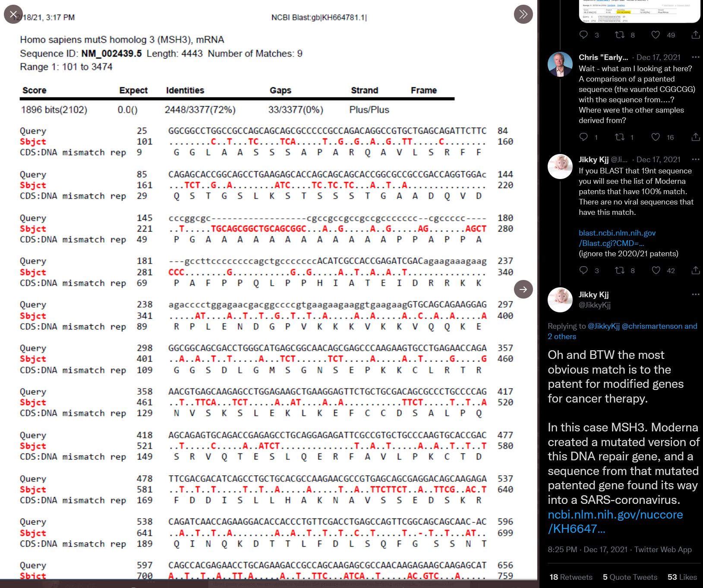Open more options on Jikky Kjj's BLAST tweet
The image size is (703, 588).
pyautogui.click(x=696, y=159)
